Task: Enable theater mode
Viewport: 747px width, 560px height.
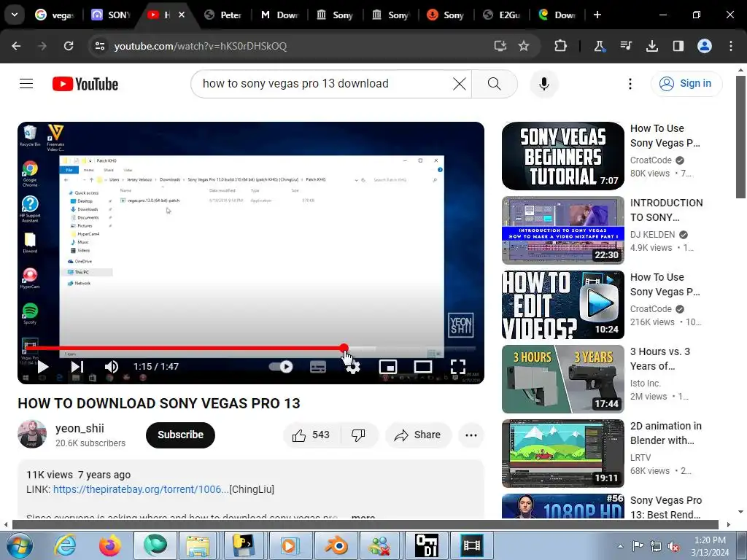Action: (x=423, y=367)
